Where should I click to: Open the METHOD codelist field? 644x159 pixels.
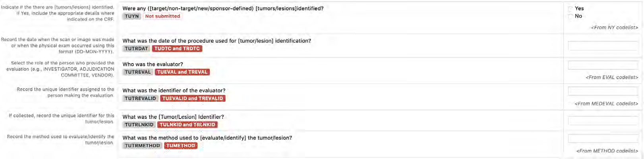(x=603, y=138)
